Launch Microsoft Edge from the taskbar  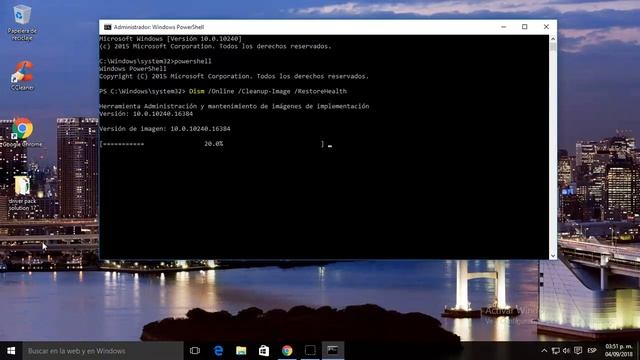point(218,351)
